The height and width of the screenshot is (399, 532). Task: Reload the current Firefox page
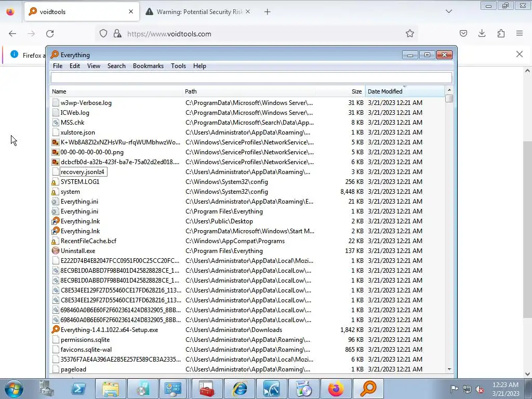coord(50,34)
